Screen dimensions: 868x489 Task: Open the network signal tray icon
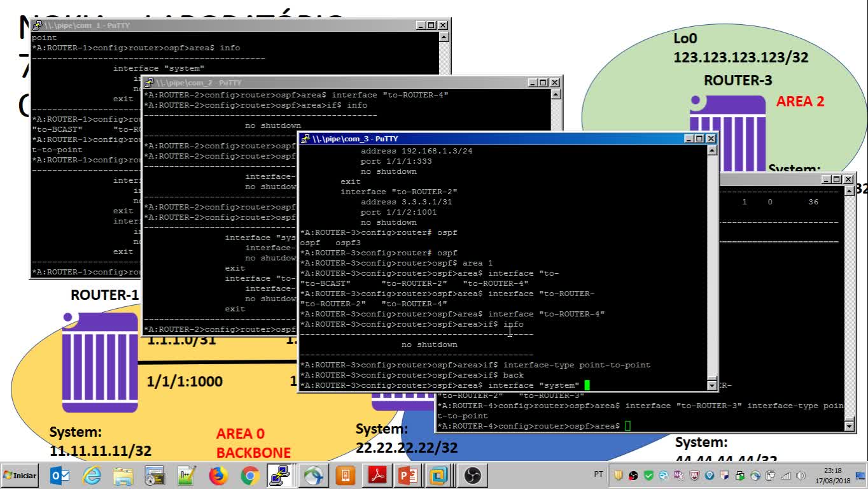[786, 475]
